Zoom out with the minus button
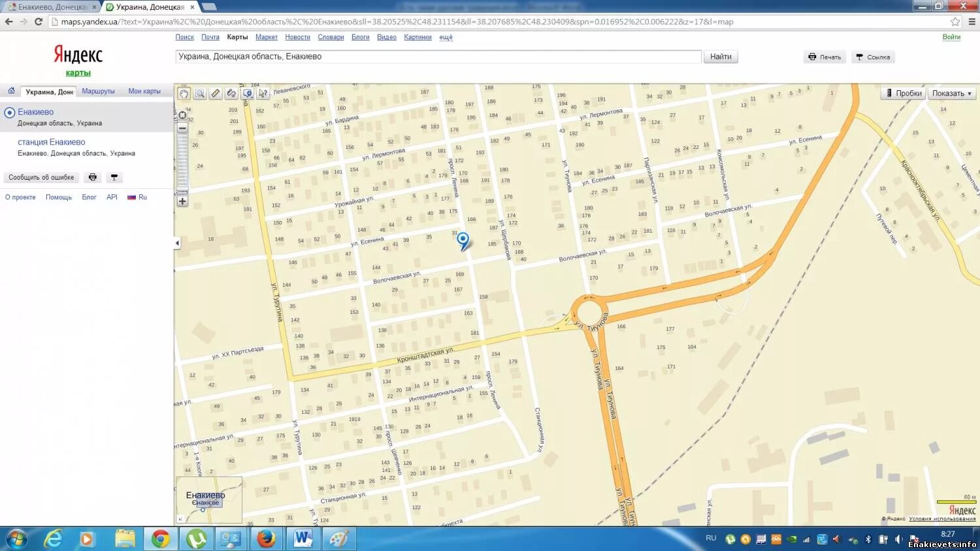980x551 pixels. click(182, 128)
